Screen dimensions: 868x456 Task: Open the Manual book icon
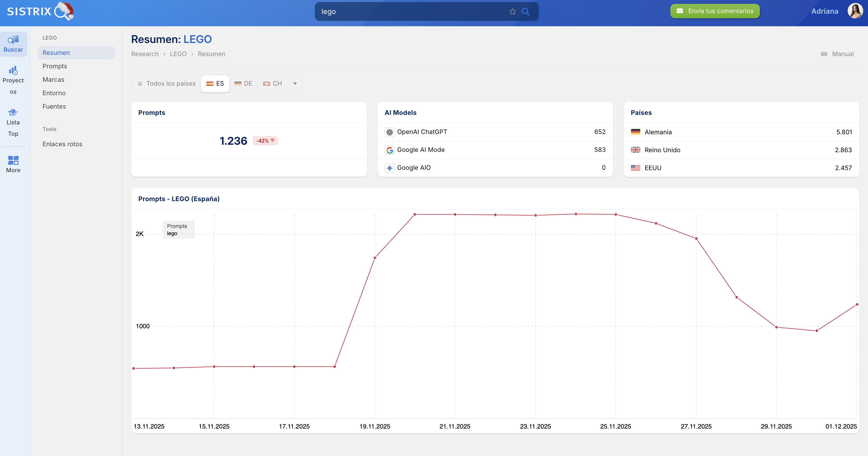click(824, 54)
